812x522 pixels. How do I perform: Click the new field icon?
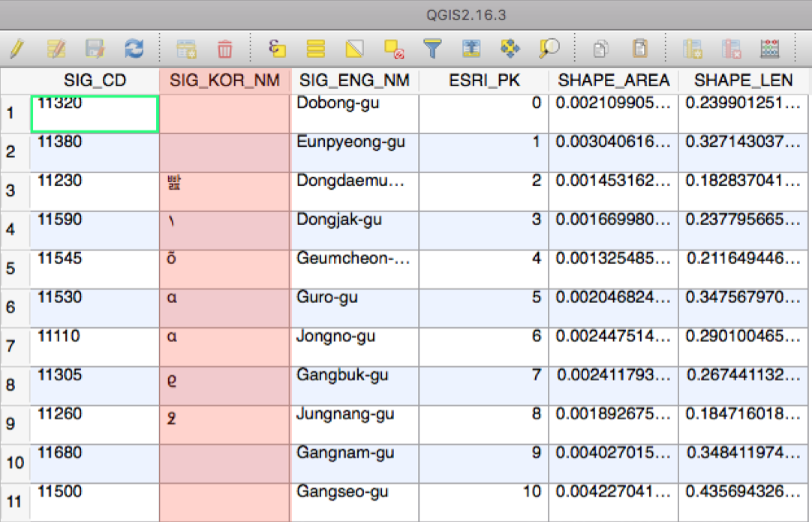click(x=692, y=49)
